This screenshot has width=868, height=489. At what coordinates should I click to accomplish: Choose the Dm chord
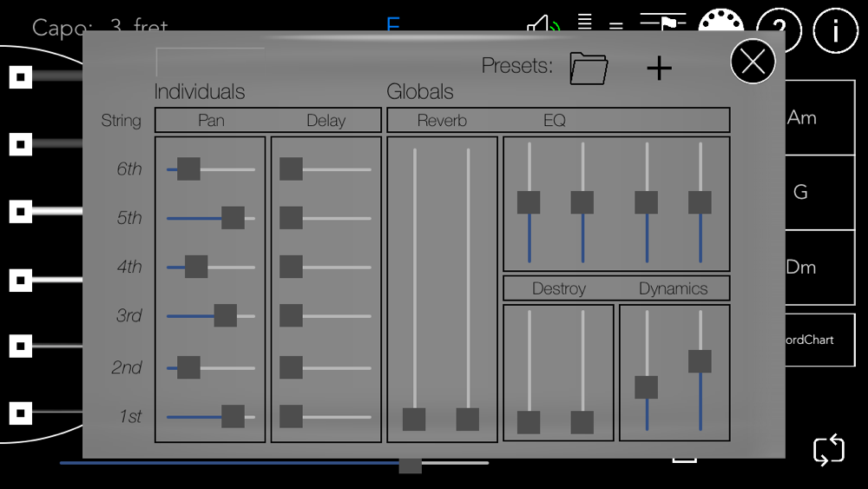click(819, 267)
